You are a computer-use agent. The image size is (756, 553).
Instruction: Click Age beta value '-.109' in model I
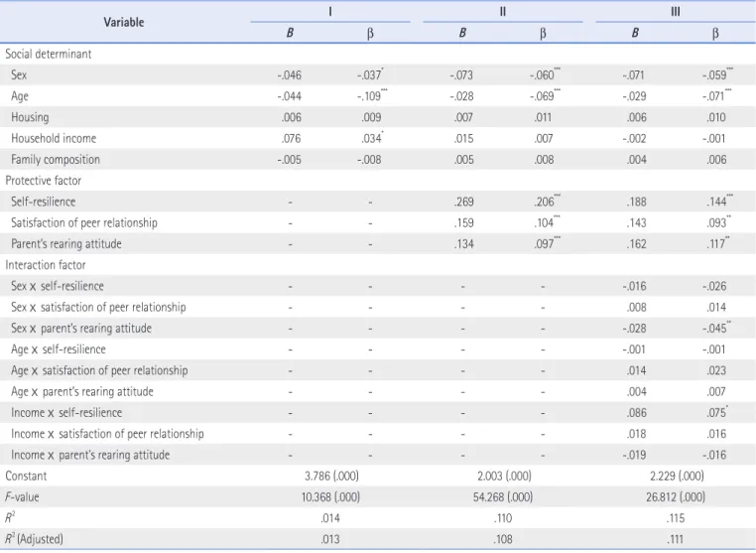pos(371,96)
